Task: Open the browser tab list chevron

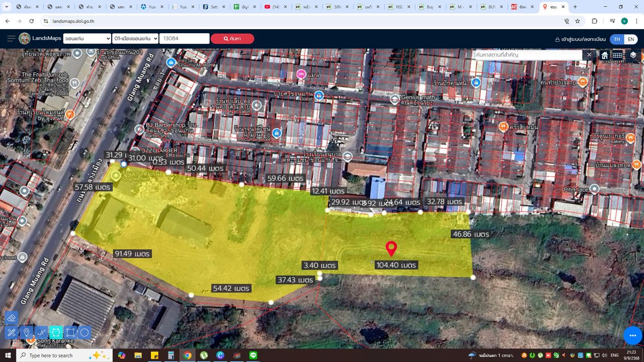Action: point(7,7)
